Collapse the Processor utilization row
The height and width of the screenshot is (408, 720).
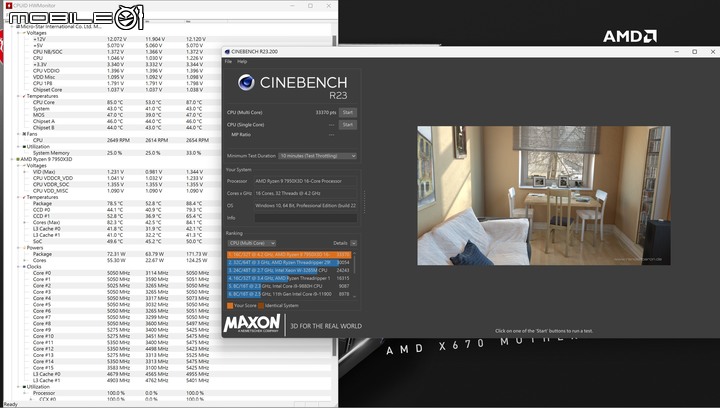(25, 393)
